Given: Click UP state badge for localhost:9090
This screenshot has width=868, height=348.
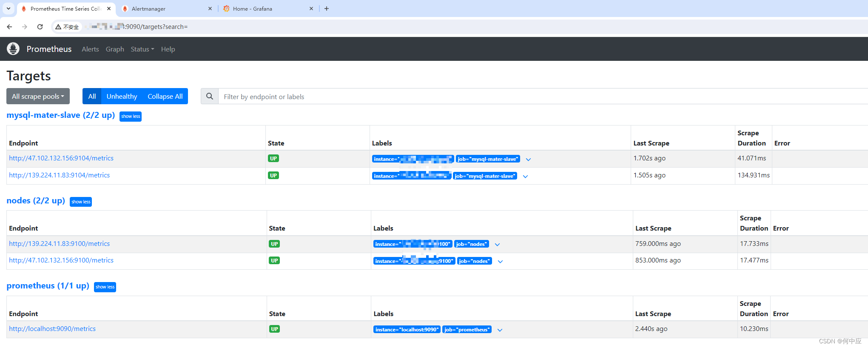Looking at the screenshot, I should tap(274, 329).
